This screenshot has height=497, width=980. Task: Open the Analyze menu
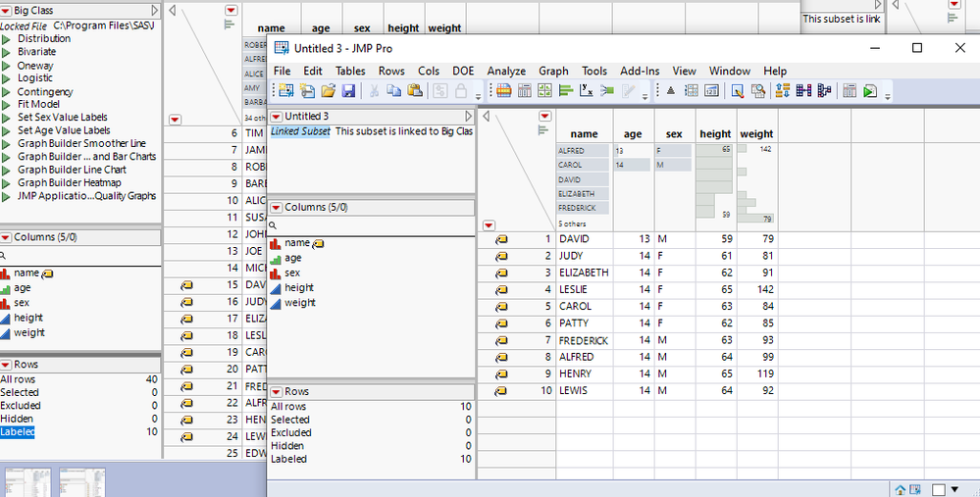tap(506, 72)
